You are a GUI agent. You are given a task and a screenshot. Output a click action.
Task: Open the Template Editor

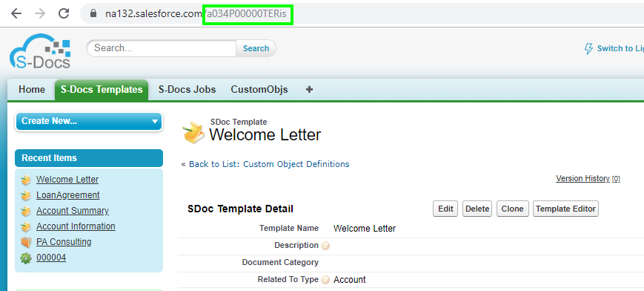coord(565,209)
